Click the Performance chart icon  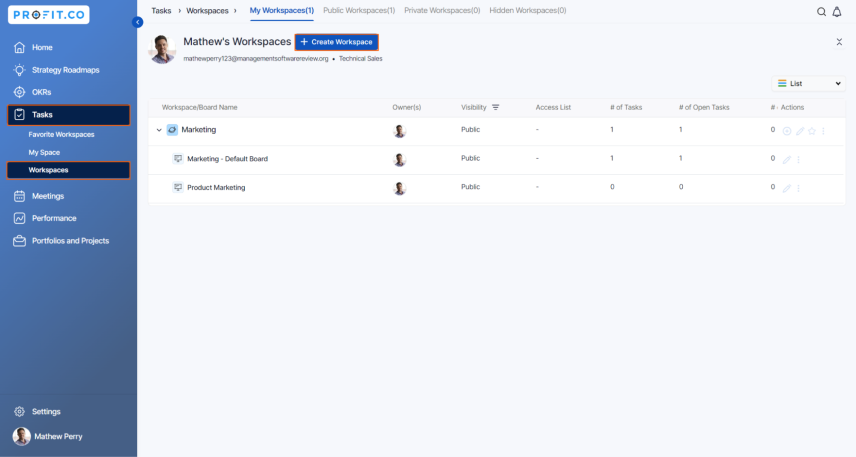pos(20,218)
